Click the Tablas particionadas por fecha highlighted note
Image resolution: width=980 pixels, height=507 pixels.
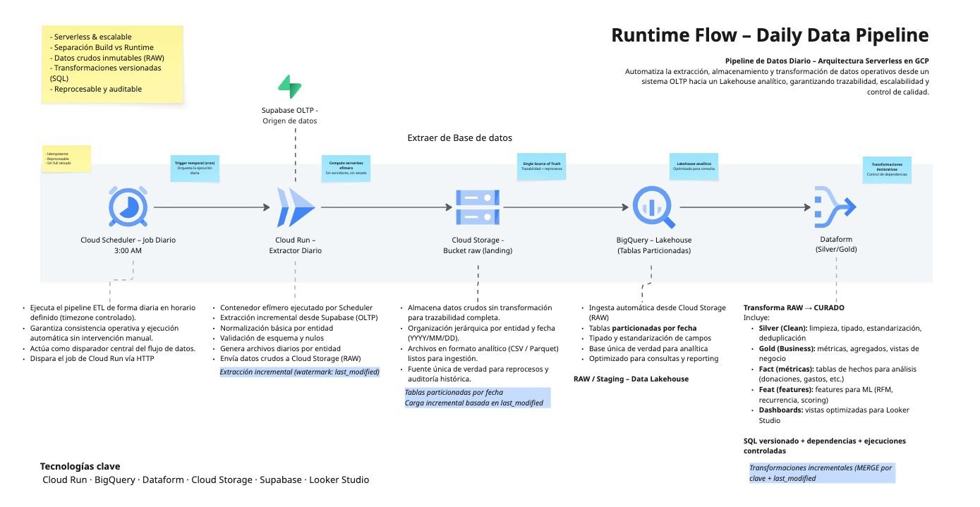pos(475,398)
